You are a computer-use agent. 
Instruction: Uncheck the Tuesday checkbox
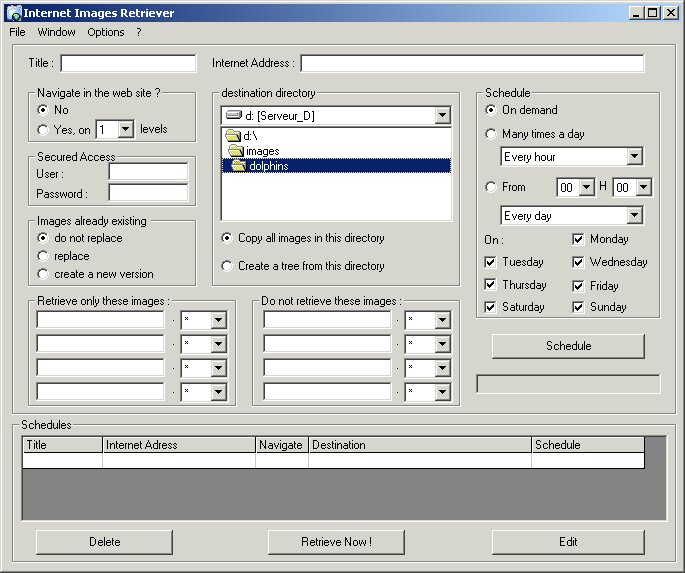pos(490,262)
